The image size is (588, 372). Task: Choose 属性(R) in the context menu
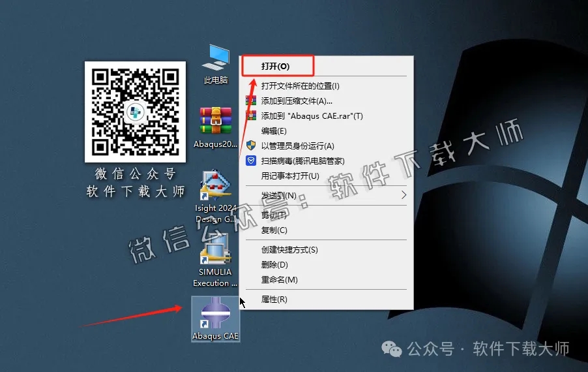click(x=326, y=299)
